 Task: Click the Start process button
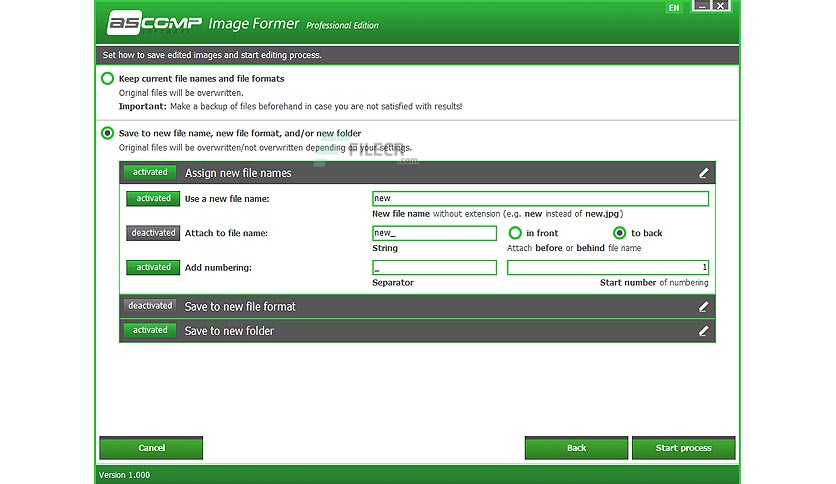(x=684, y=448)
